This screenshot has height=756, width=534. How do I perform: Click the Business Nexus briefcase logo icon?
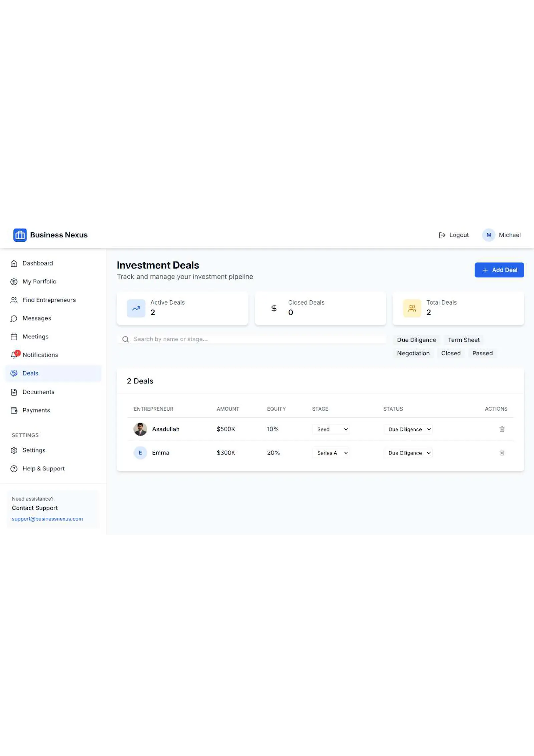tap(20, 235)
